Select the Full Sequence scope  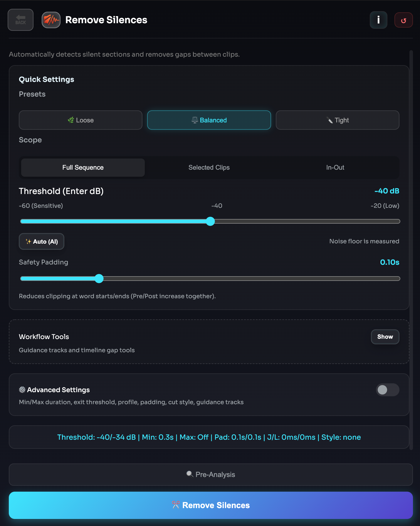point(83,168)
